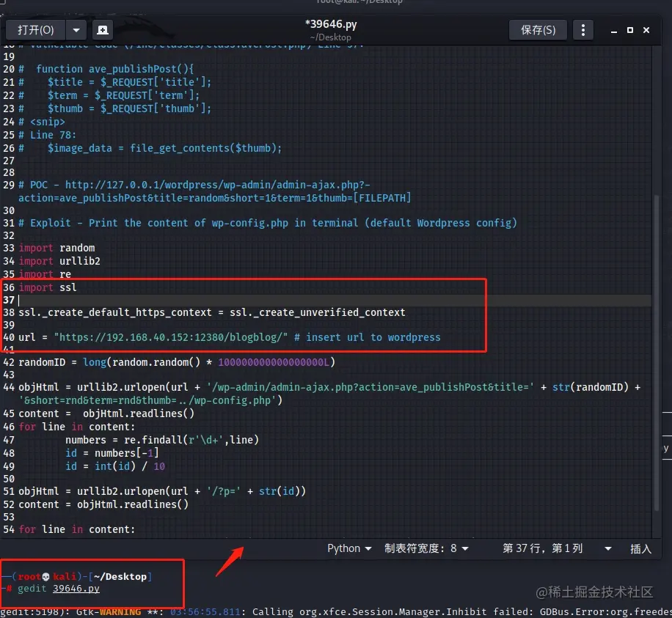
Task: Click line 46 'for line in content:'
Action: coord(77,427)
